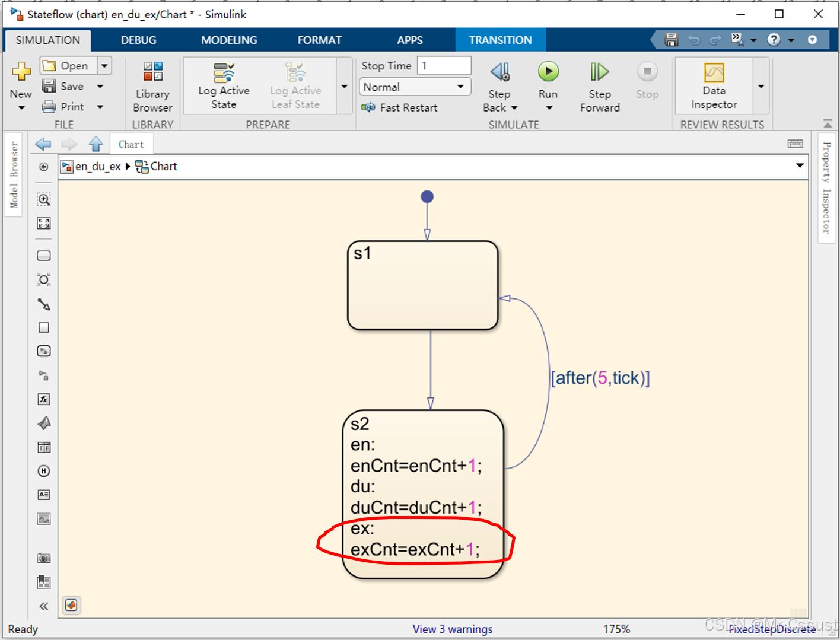
Task: Expand the breadcrumb path dropdown arrow
Action: click(x=800, y=166)
